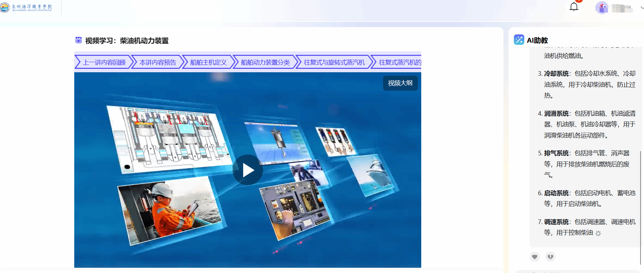Click the AI助教 sparkle icon

(x=519, y=40)
